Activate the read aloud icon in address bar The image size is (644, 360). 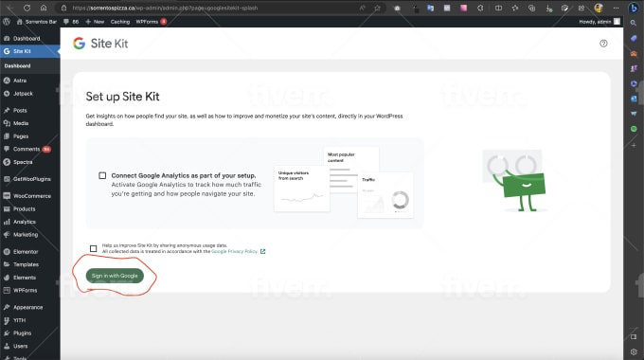(362, 8)
